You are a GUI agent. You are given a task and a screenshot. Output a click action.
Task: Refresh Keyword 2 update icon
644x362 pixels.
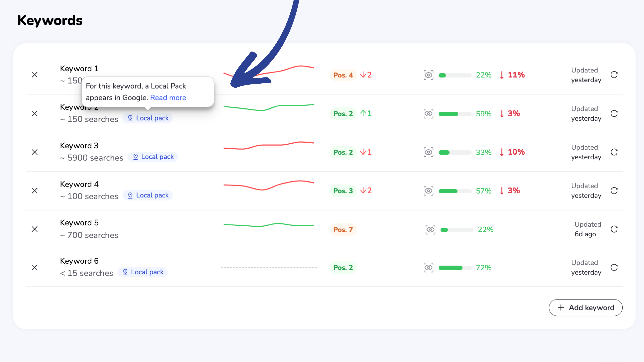coord(614,114)
